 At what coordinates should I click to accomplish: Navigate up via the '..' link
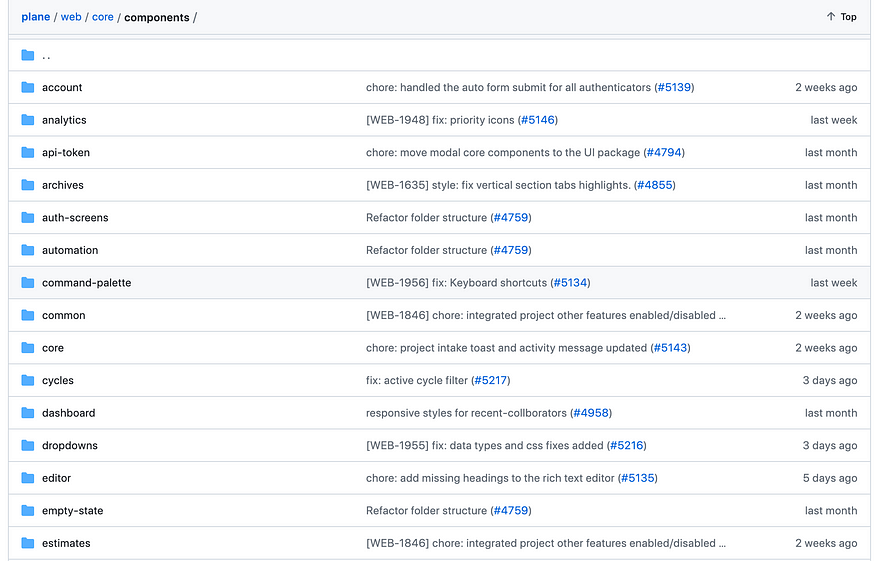coord(46,55)
